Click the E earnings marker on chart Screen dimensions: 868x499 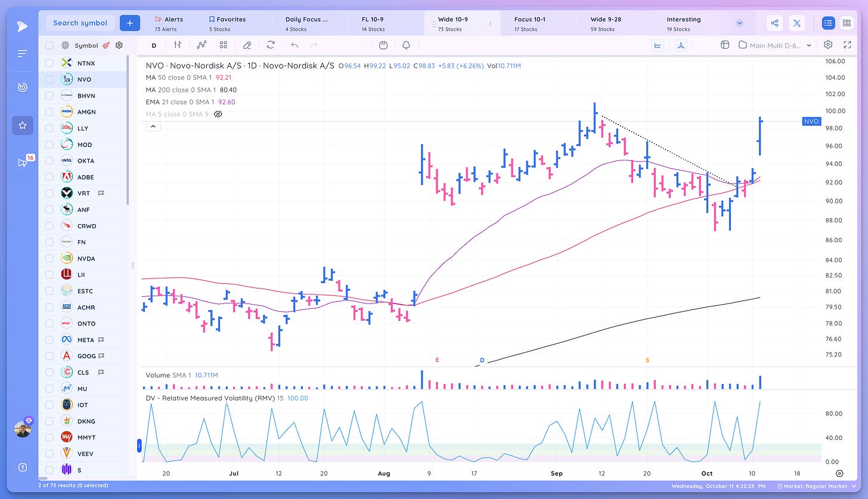point(437,360)
